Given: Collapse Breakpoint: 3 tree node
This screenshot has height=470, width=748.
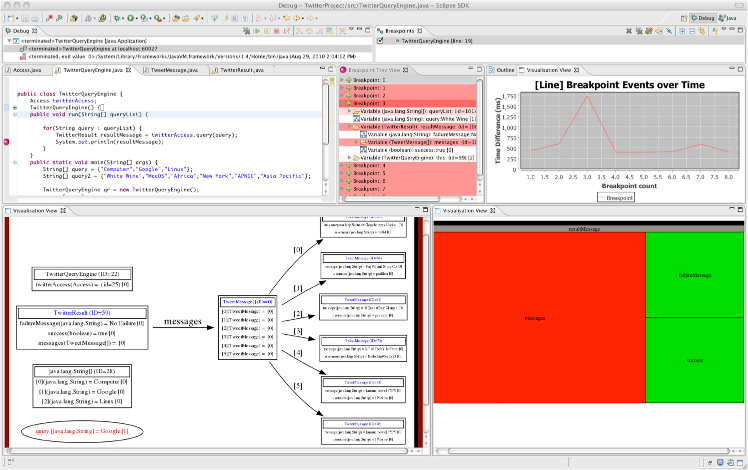Looking at the screenshot, I should click(x=342, y=103).
